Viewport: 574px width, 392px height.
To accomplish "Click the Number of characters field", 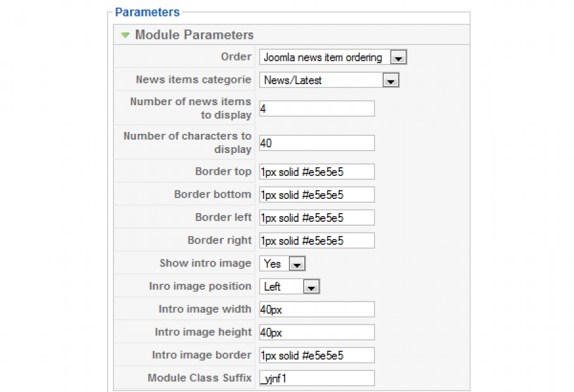I will click(x=316, y=143).
